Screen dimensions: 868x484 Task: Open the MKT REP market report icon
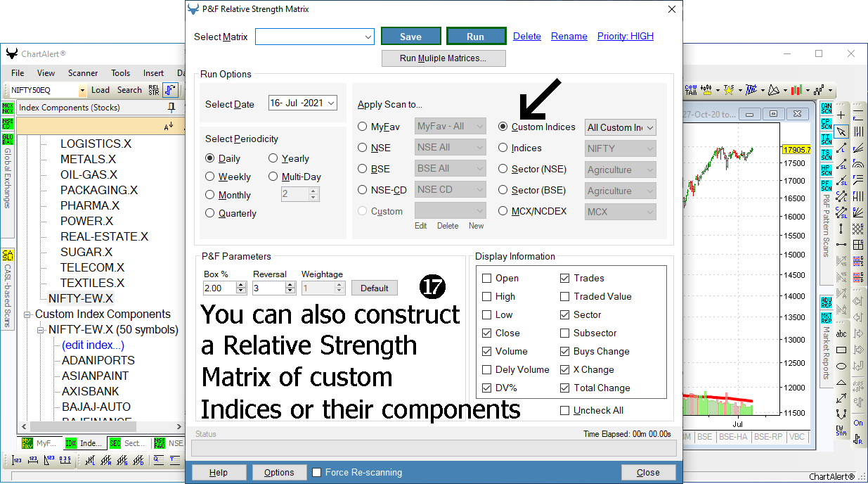click(x=826, y=318)
